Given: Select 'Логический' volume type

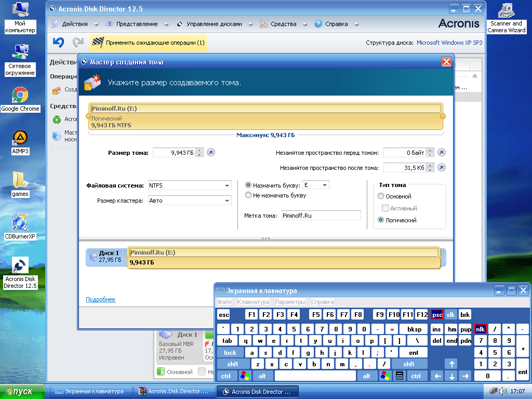Looking at the screenshot, I should pyautogui.click(x=381, y=220).
